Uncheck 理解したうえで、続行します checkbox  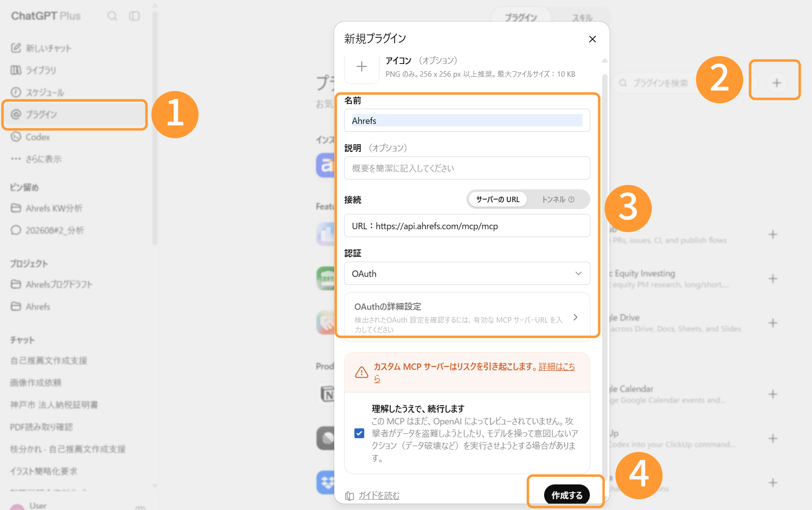359,433
